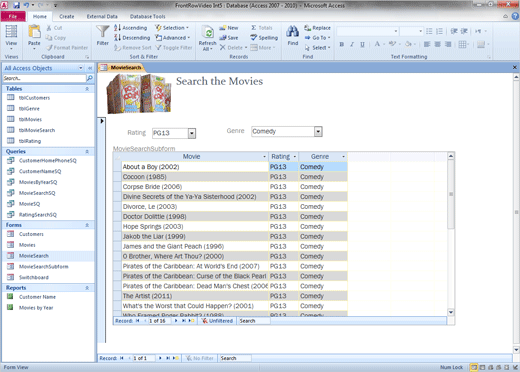The width and height of the screenshot is (520, 372).
Task: Apply Italic text formatting
Action: [x=352, y=44]
